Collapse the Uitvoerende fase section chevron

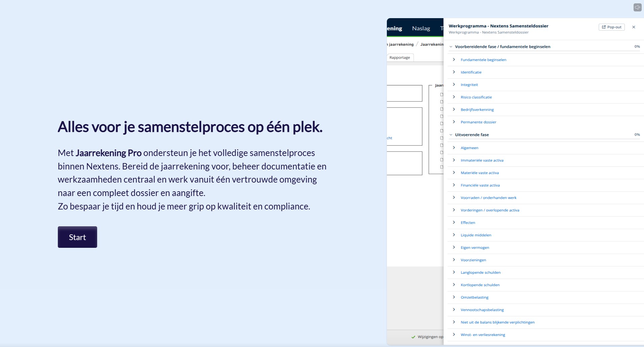(451, 135)
